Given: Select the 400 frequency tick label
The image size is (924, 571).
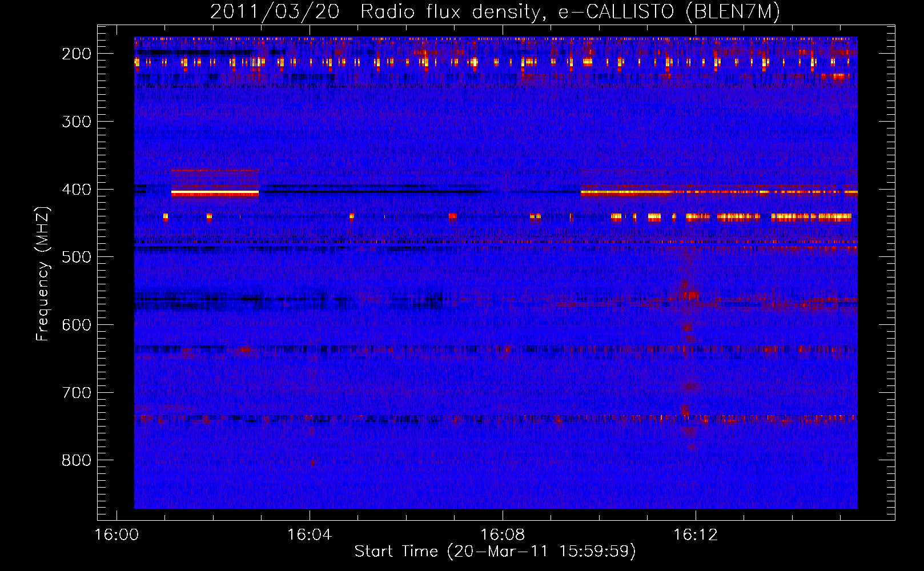Looking at the screenshot, I should coord(77,190).
